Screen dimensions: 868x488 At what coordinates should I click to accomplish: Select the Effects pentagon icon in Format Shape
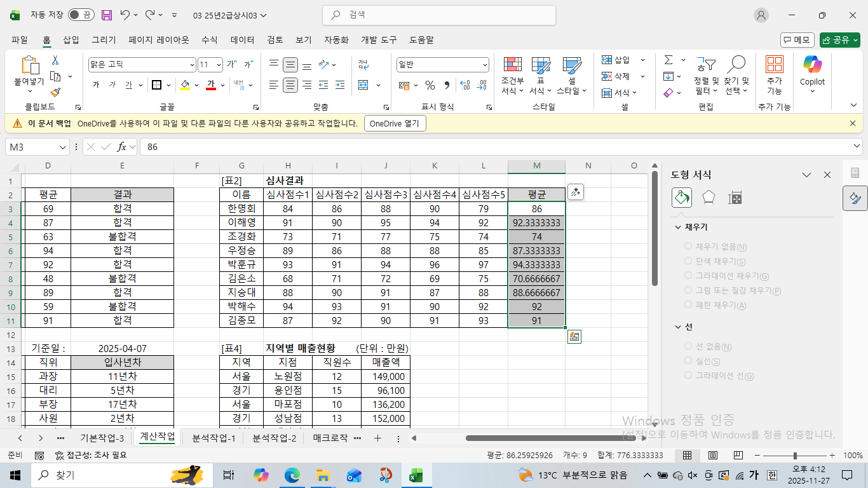(709, 198)
